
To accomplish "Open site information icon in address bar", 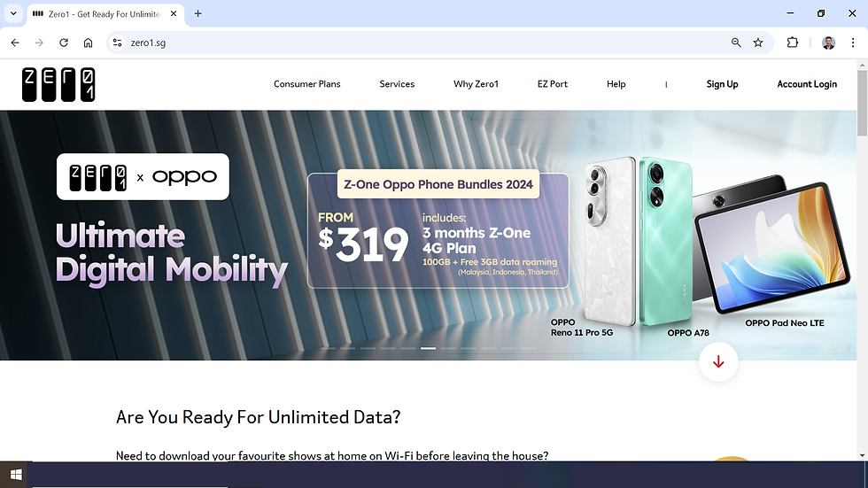I will (117, 43).
